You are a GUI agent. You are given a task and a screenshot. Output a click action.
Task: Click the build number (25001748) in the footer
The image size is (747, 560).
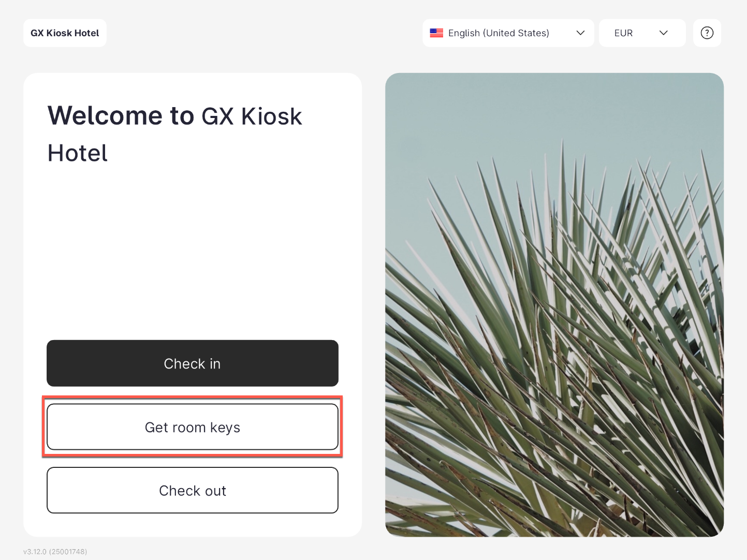pos(68,552)
